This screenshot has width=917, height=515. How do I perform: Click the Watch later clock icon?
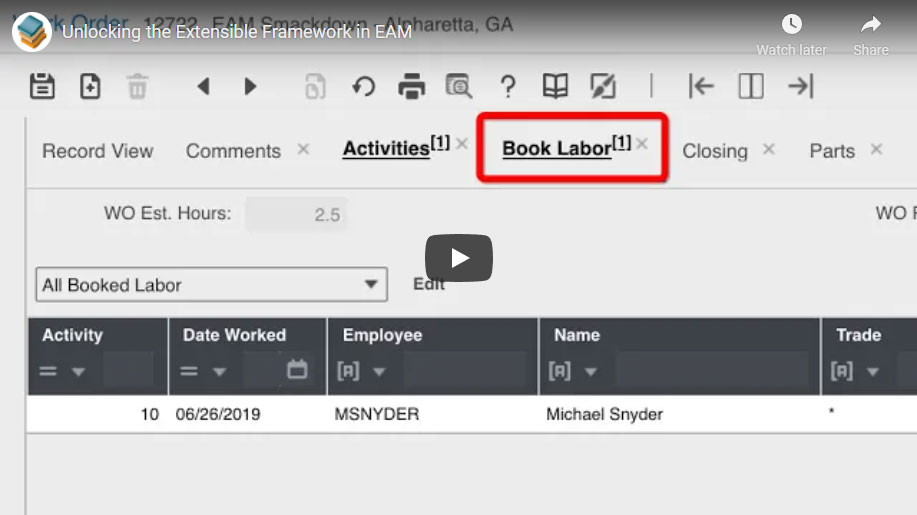(791, 24)
